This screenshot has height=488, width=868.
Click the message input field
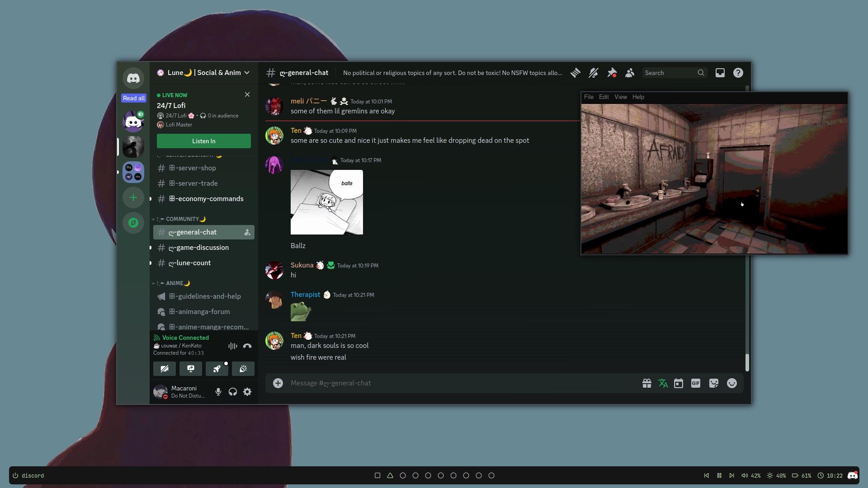[452, 383]
